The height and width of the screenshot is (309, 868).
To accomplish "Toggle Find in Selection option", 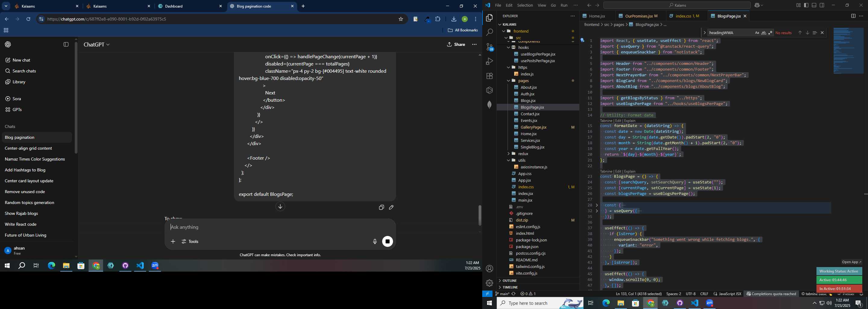I will tap(815, 33).
